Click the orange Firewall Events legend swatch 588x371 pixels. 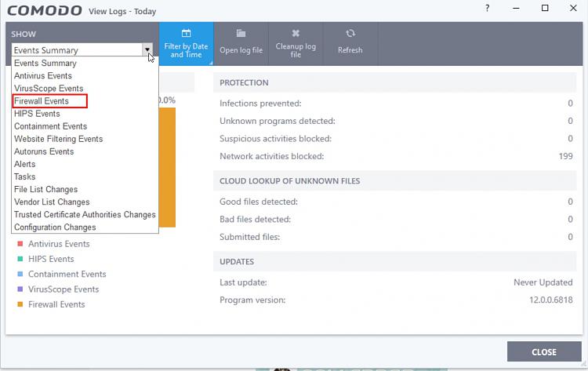click(x=20, y=304)
